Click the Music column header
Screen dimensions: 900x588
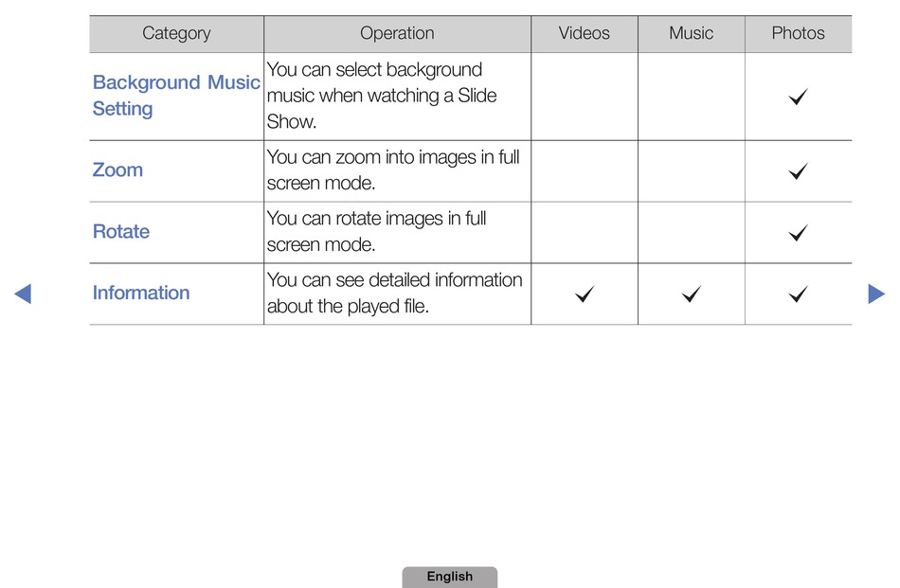point(691,34)
